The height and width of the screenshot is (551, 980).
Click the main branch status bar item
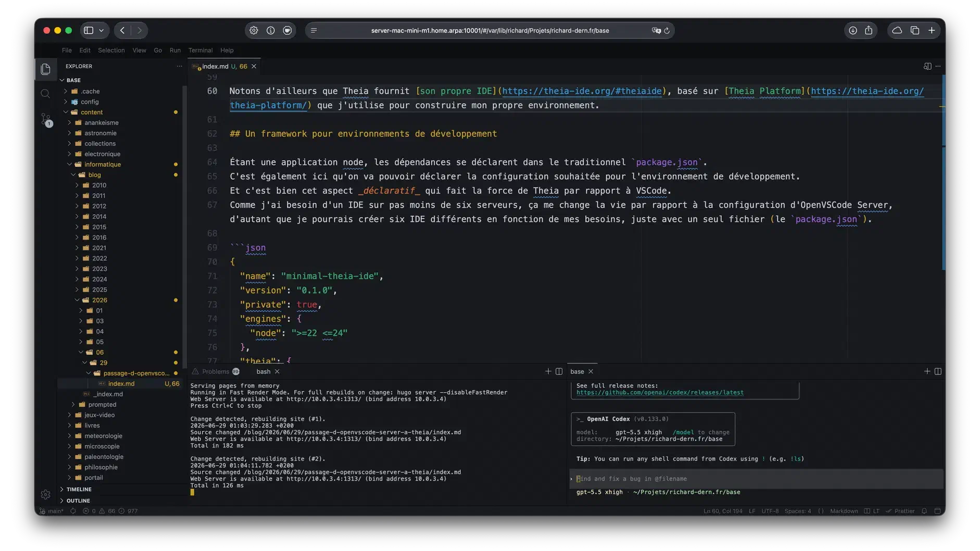tap(52, 511)
